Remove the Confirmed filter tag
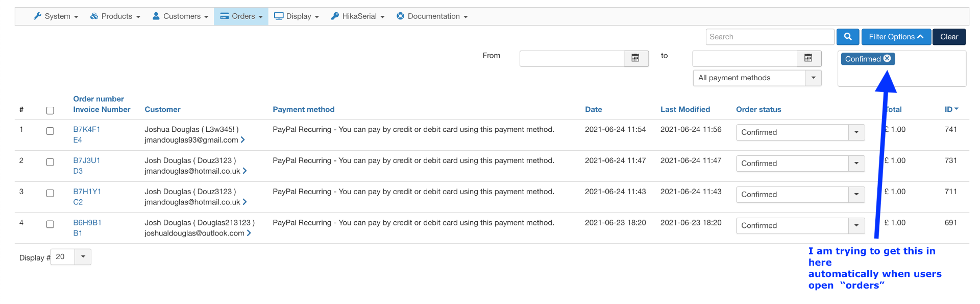 pos(887,59)
